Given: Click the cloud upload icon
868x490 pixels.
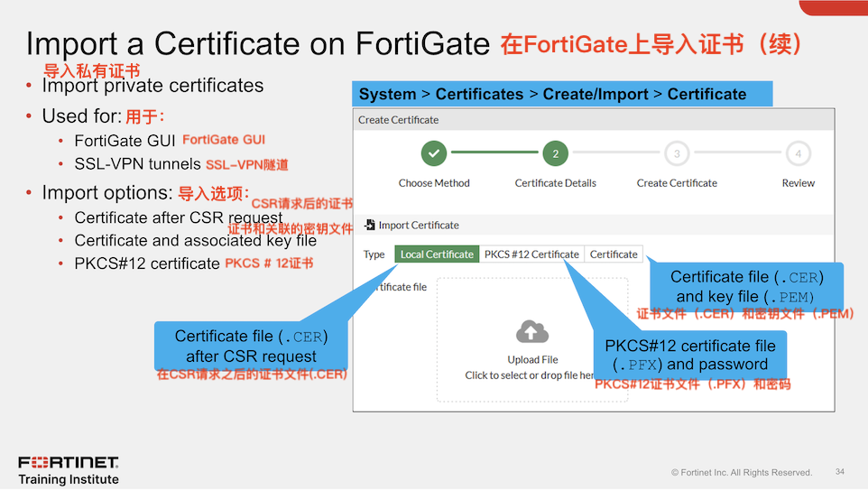Looking at the screenshot, I should coord(532,332).
